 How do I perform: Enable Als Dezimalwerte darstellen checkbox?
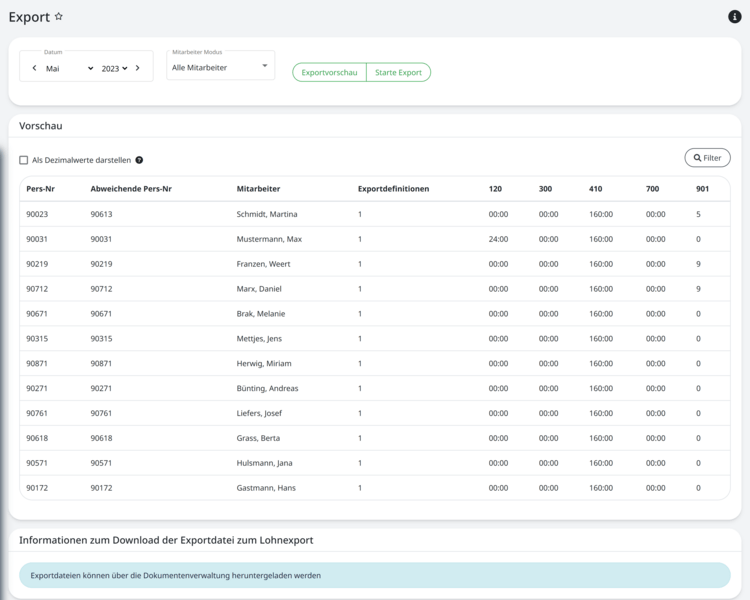click(24, 160)
